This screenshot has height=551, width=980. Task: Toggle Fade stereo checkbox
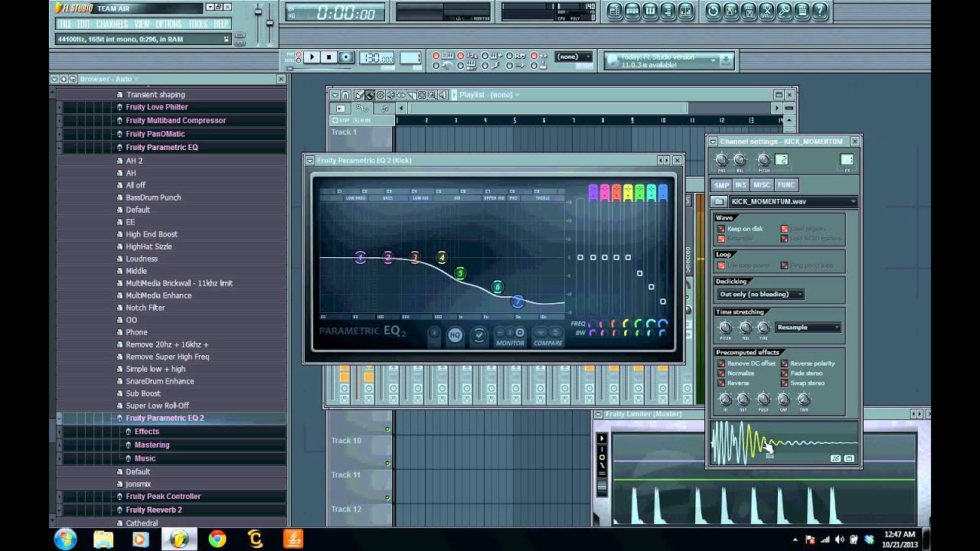[785, 373]
